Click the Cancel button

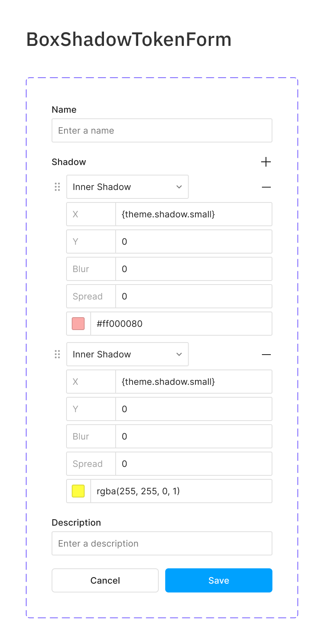tap(105, 580)
